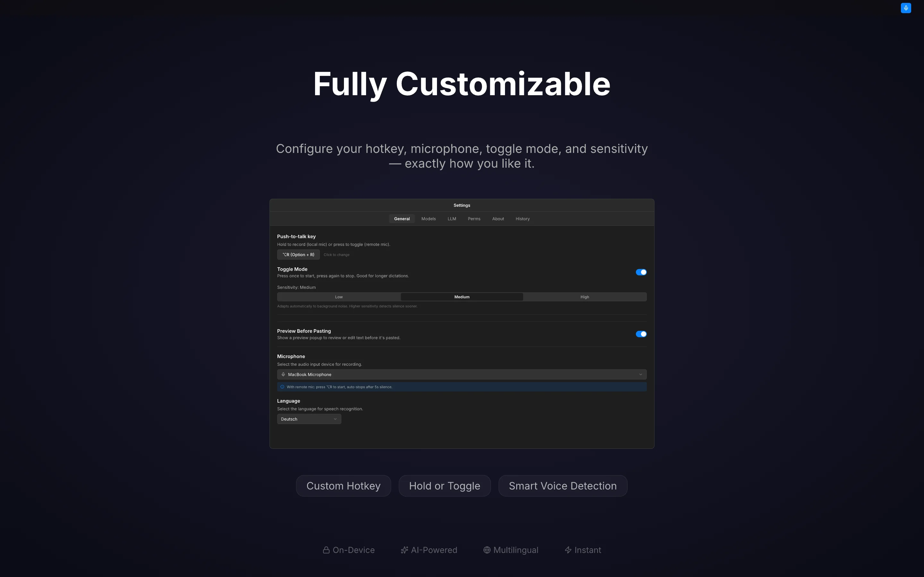Disable Toggle Mode
The height and width of the screenshot is (577, 924).
tap(641, 272)
